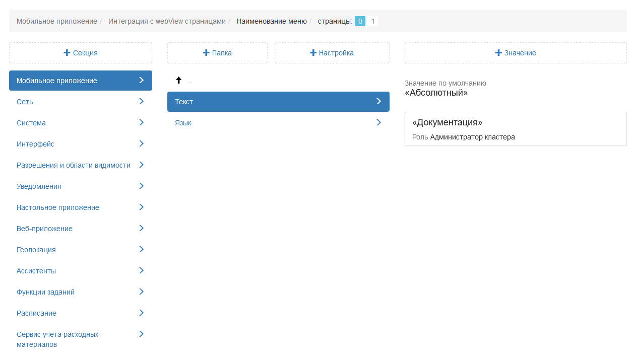Click the chevron on Мобильное приложение section
The height and width of the screenshot is (364, 636).
[x=142, y=81]
